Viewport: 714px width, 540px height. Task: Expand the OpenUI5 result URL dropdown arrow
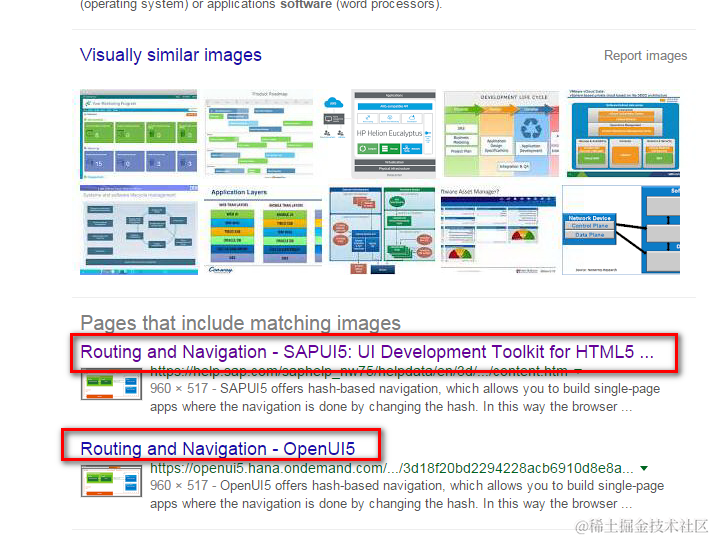644,468
